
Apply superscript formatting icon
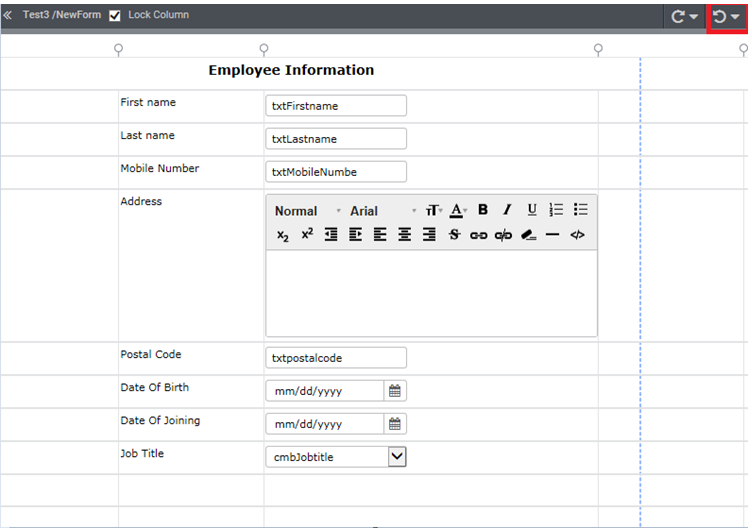[x=307, y=234]
